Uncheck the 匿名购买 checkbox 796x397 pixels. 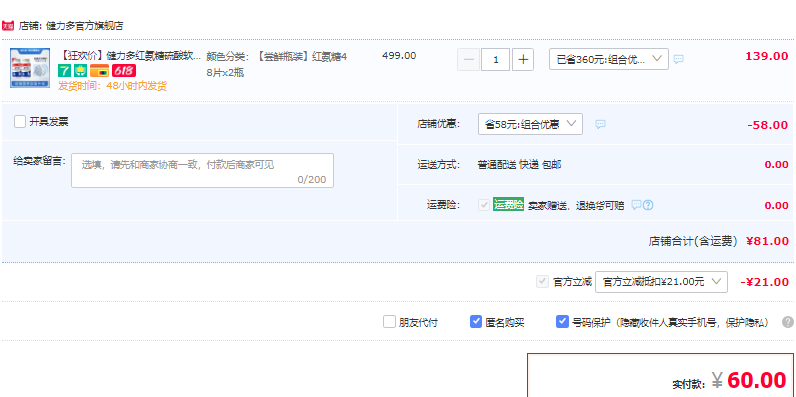click(x=476, y=322)
